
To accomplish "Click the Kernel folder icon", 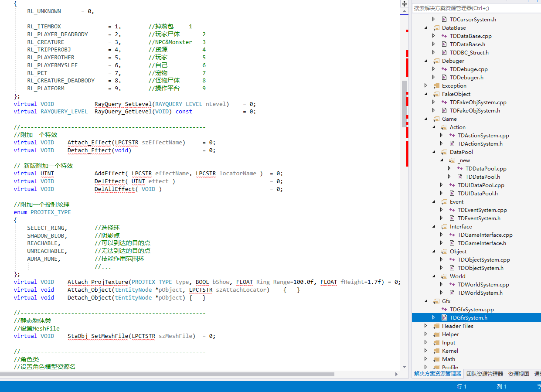I will pos(436,351).
